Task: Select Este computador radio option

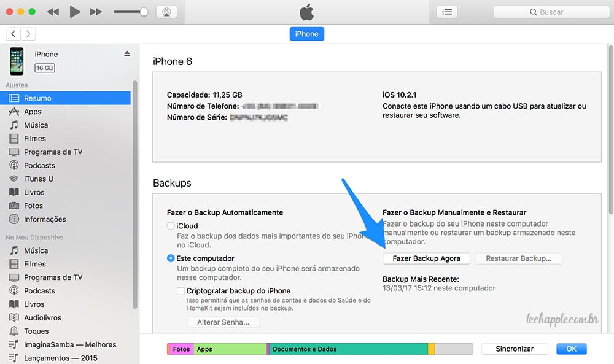Action: tap(171, 258)
